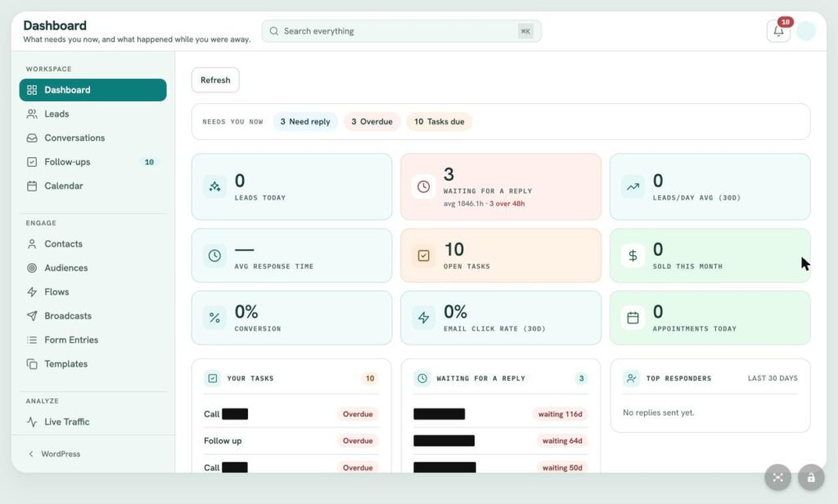Click the Refresh button
The width and height of the screenshot is (838, 504).
tap(215, 80)
